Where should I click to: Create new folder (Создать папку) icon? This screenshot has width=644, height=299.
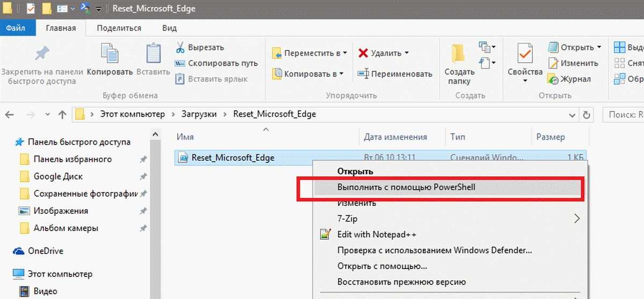click(459, 54)
